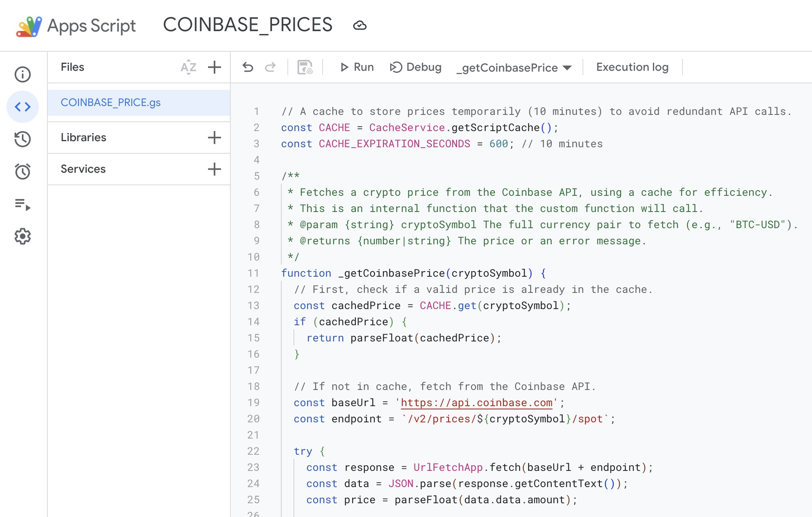Viewport: 812px width, 517px height.
Task: Click the first-line cache comment
Action: tap(536, 112)
